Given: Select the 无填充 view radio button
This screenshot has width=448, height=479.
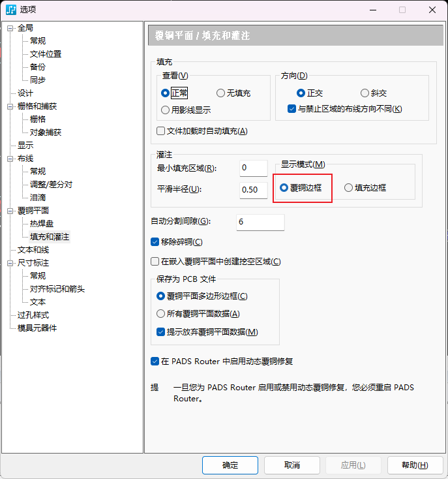Looking at the screenshot, I should pyautogui.click(x=221, y=93).
